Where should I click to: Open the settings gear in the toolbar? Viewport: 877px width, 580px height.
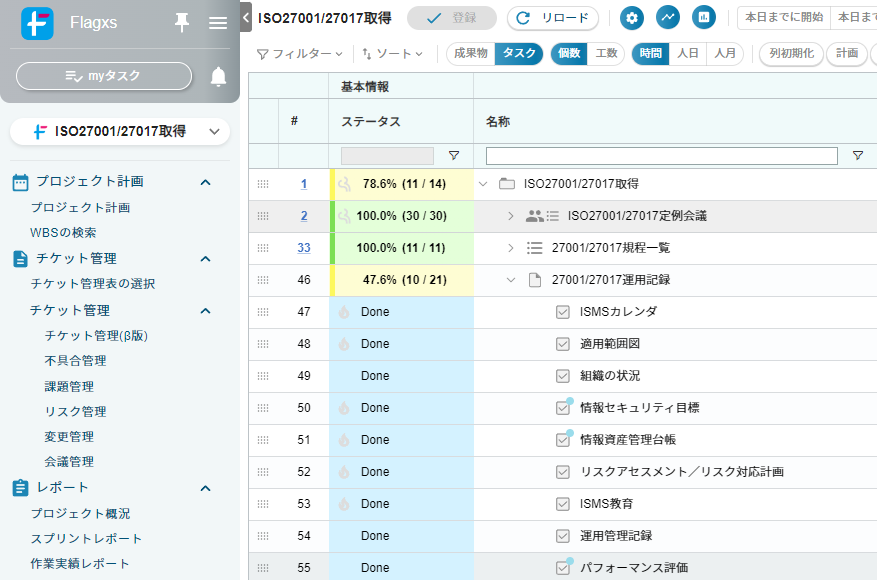(x=634, y=17)
